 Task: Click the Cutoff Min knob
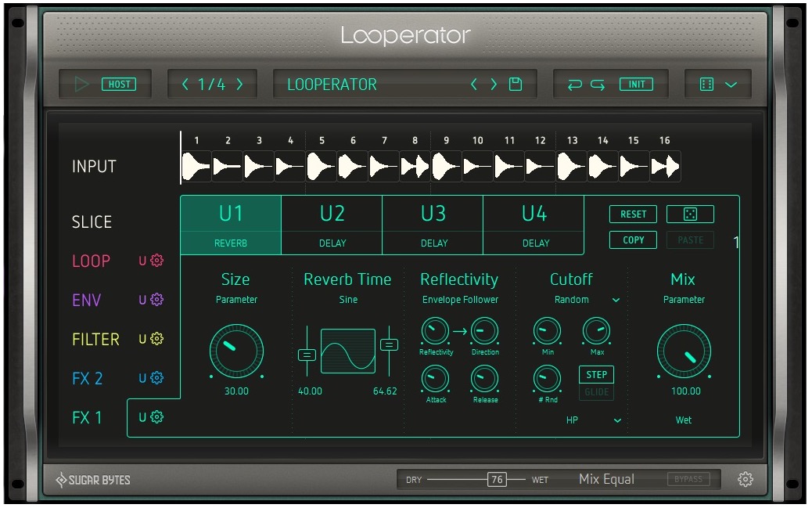pyautogui.click(x=548, y=331)
